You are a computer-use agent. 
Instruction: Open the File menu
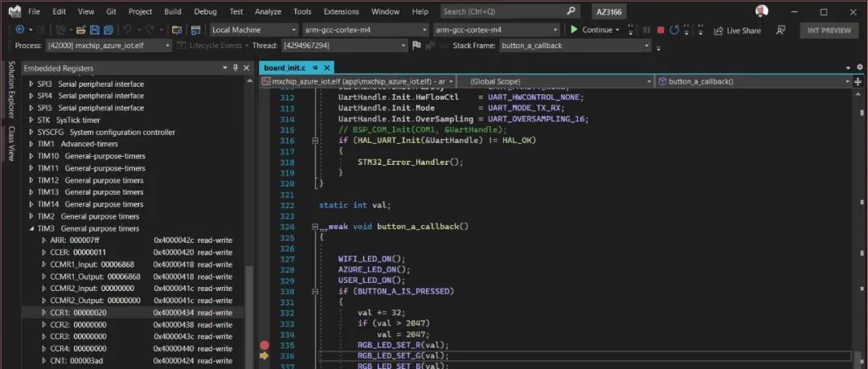[x=34, y=11]
